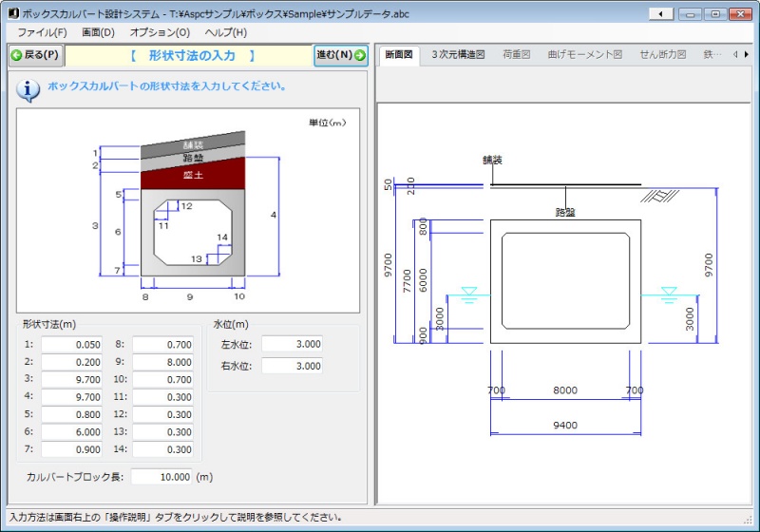Minimize the application window
Screen dimensions: 760x532
pos(691,14)
